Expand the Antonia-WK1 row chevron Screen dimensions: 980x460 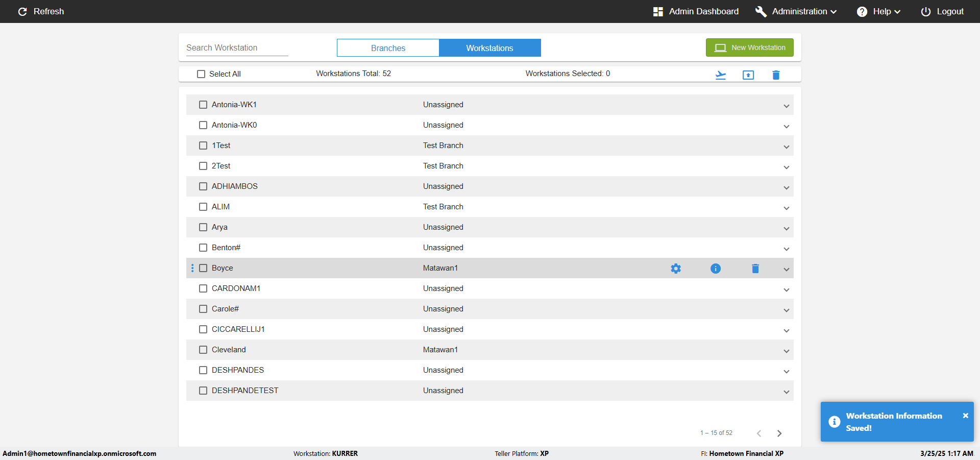[786, 106]
